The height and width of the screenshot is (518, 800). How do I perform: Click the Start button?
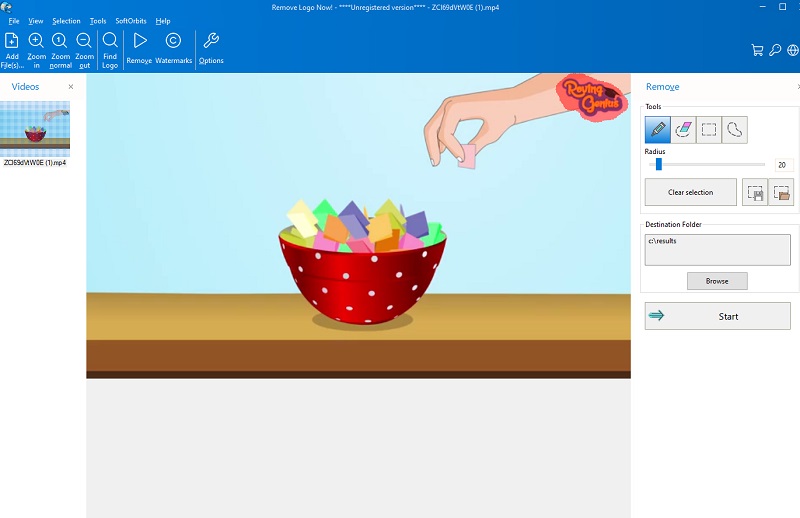point(717,316)
